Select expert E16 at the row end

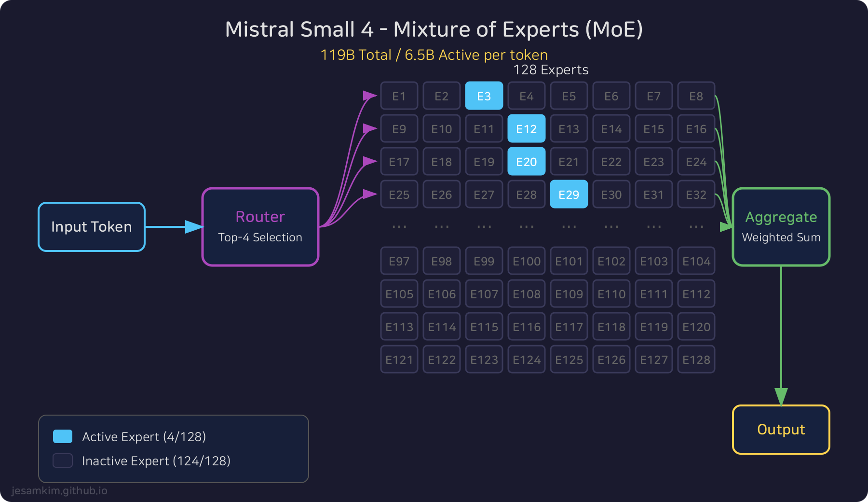coord(696,128)
